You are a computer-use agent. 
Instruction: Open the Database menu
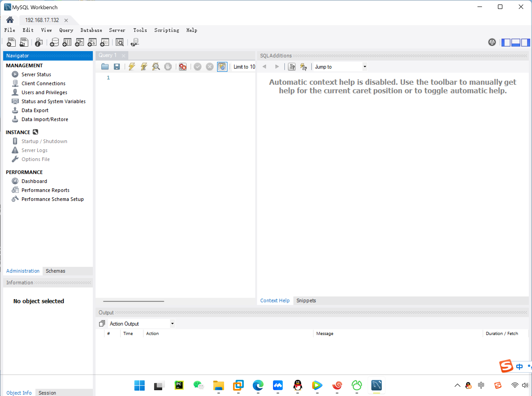coord(91,30)
